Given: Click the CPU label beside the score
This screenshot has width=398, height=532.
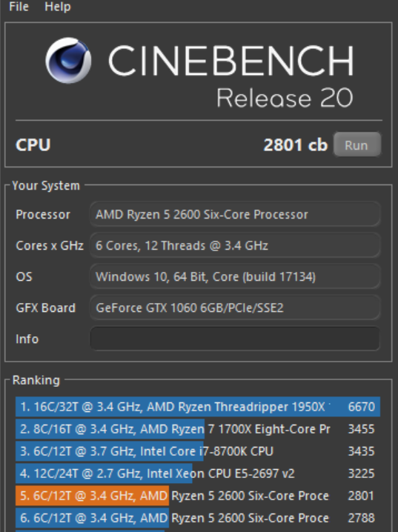Looking at the screenshot, I should [33, 145].
